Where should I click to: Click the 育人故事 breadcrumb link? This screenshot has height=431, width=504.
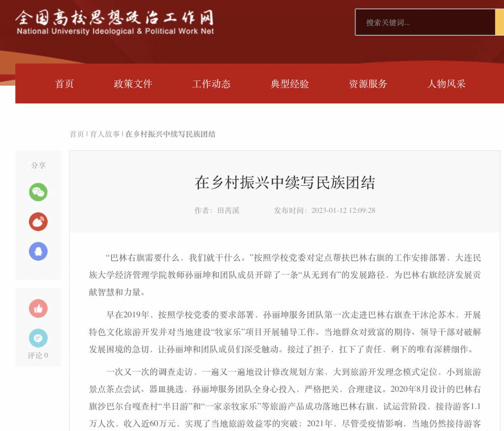[x=105, y=134]
